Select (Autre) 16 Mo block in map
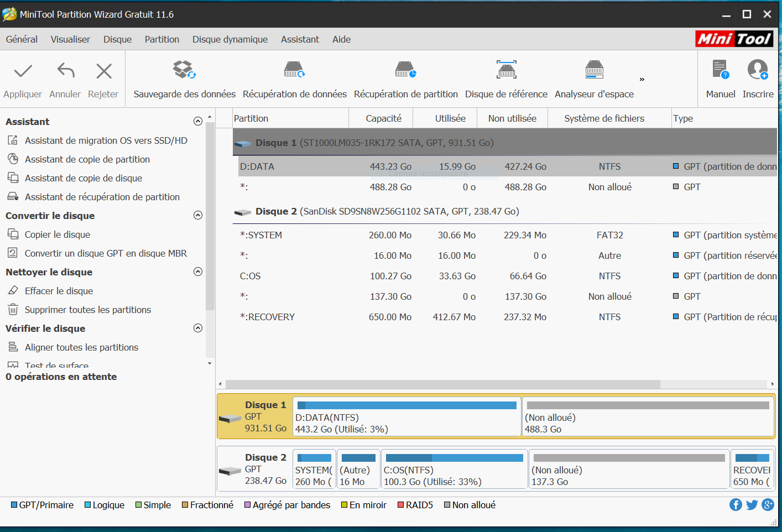The height and width of the screenshot is (532, 782). tap(358, 469)
